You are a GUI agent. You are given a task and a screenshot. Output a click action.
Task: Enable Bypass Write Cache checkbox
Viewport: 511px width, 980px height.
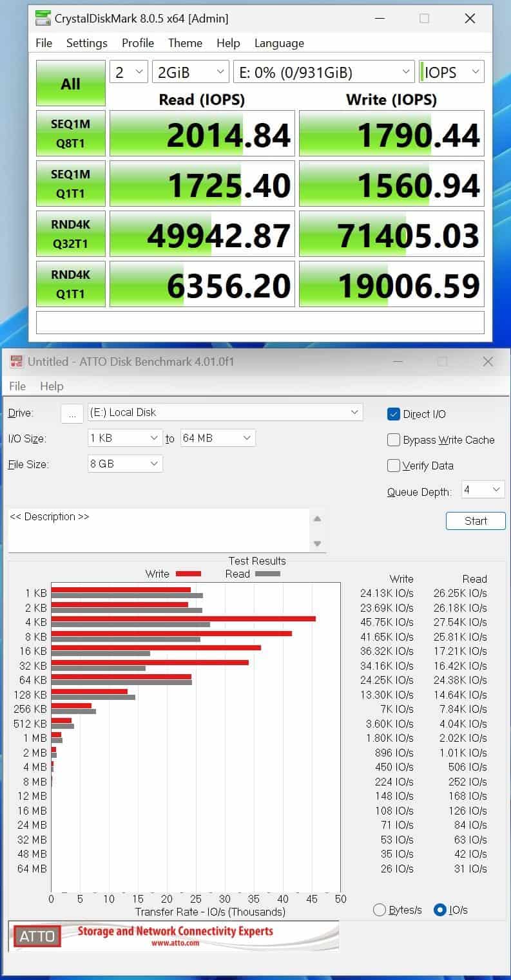pyautogui.click(x=394, y=440)
